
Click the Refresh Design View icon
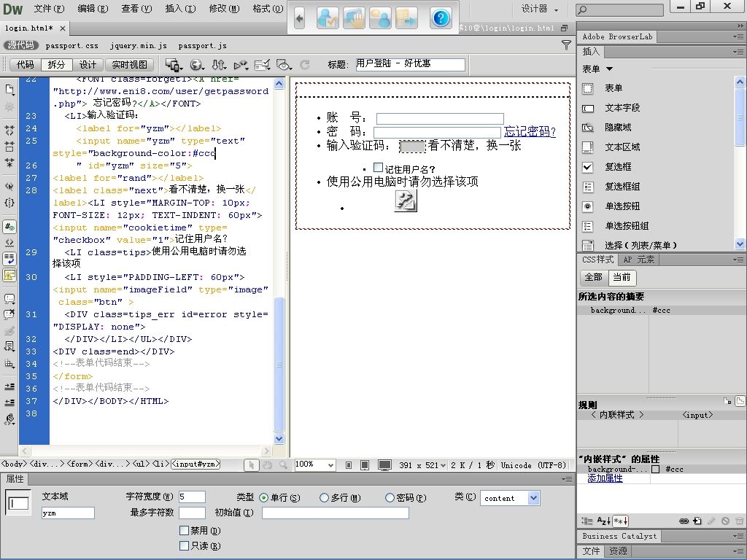click(x=305, y=65)
